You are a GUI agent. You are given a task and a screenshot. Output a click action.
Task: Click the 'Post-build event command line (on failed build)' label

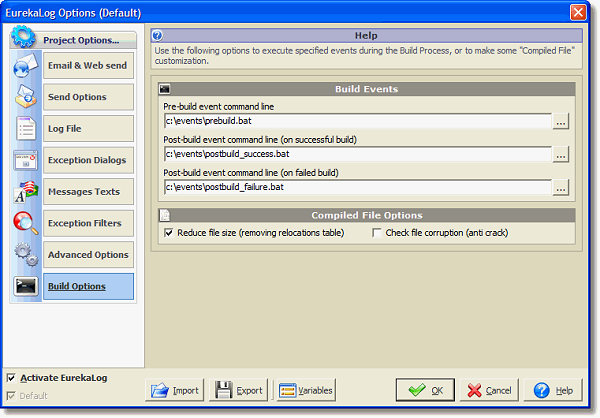(251, 173)
